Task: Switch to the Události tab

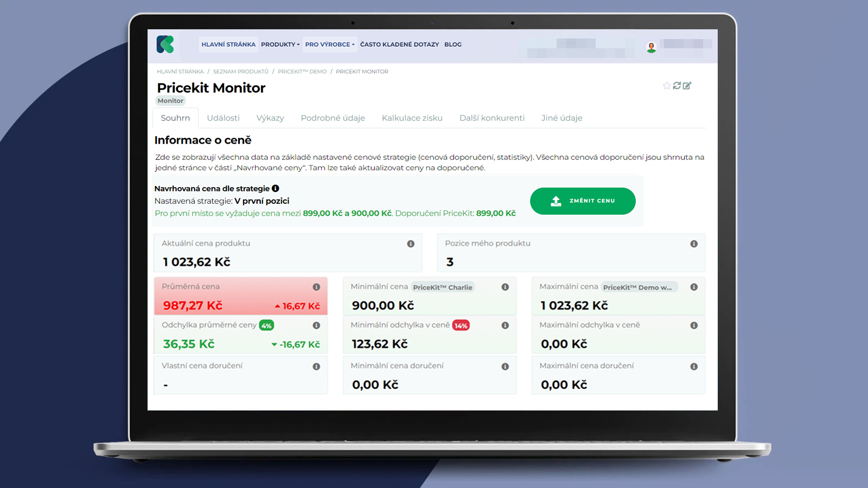Action: (223, 118)
